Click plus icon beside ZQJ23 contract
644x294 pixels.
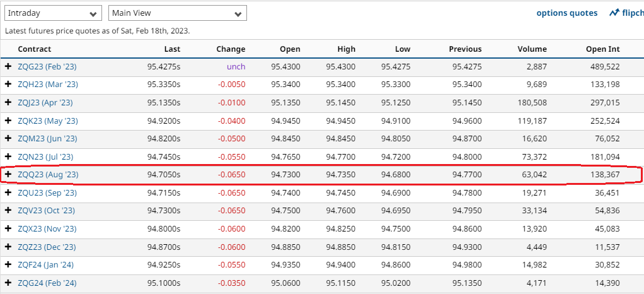pyautogui.click(x=8, y=102)
